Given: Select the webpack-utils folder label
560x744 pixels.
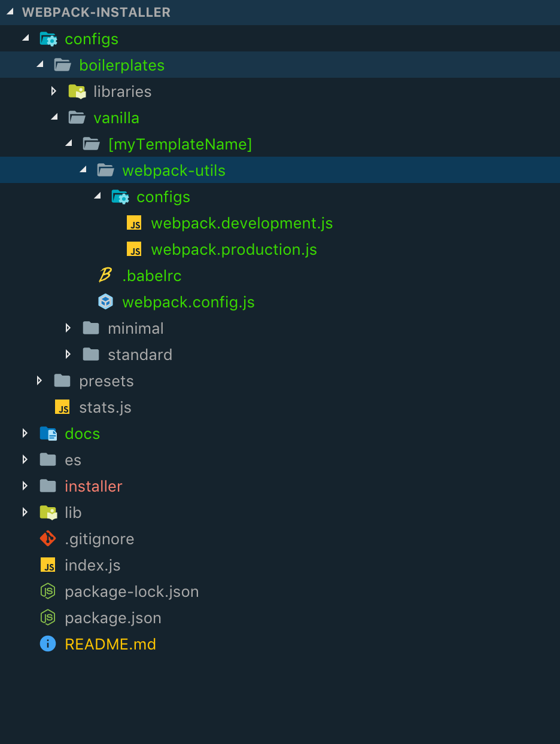Looking at the screenshot, I should (174, 170).
